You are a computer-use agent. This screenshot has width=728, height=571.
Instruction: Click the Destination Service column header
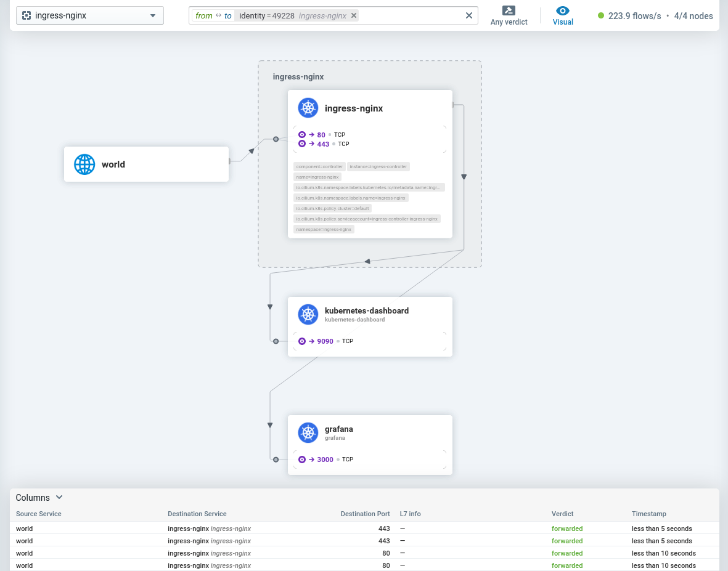tap(197, 514)
